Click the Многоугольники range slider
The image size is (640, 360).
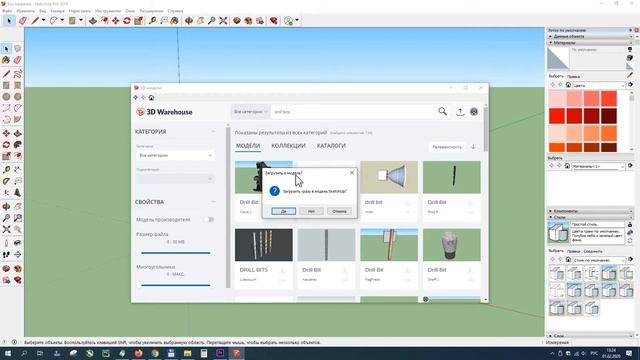pyautogui.click(x=176, y=285)
